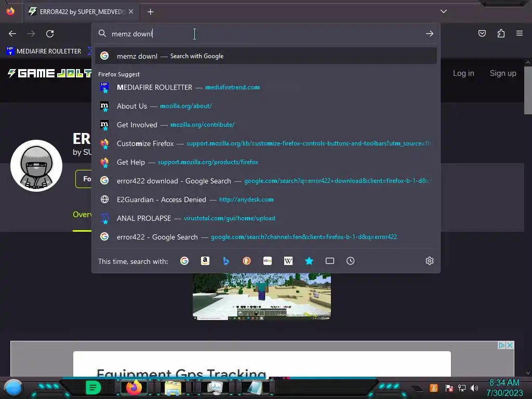Search this time with Google icon
This screenshot has width=532, height=399.
tap(184, 261)
